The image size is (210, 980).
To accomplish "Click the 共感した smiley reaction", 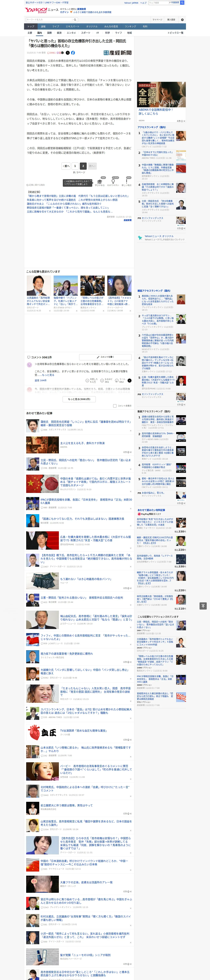I will tap(87, 380).
